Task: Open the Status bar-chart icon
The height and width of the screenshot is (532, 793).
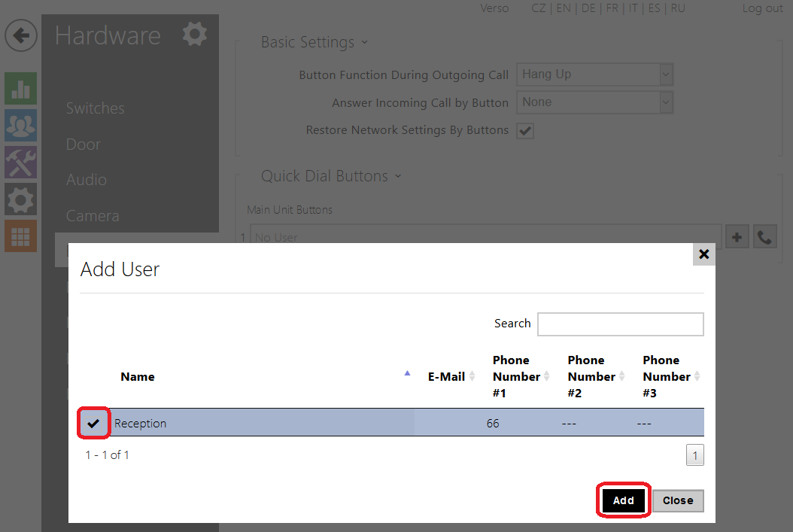Action: 20,89
